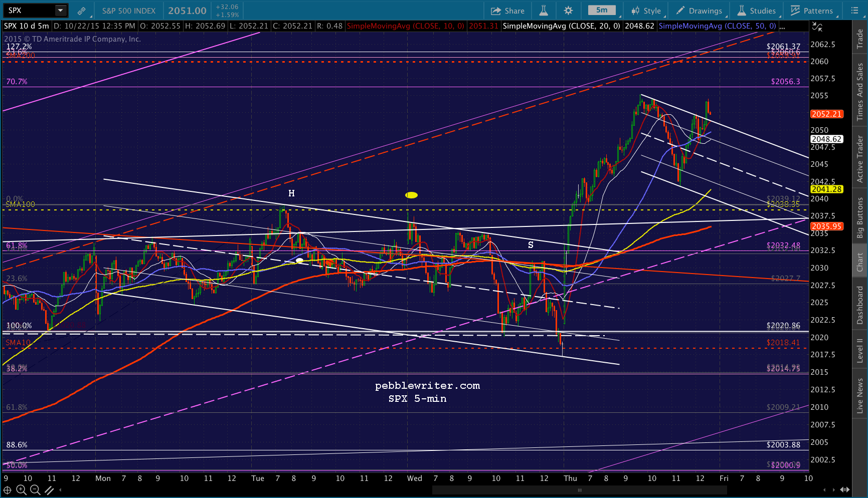Open the Level II side tab

pos(860,350)
